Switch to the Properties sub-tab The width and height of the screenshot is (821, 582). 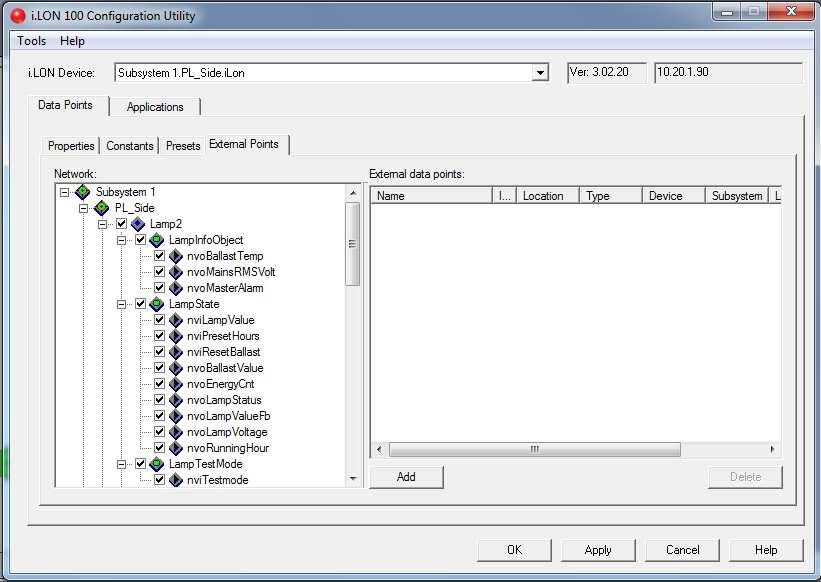coord(71,146)
